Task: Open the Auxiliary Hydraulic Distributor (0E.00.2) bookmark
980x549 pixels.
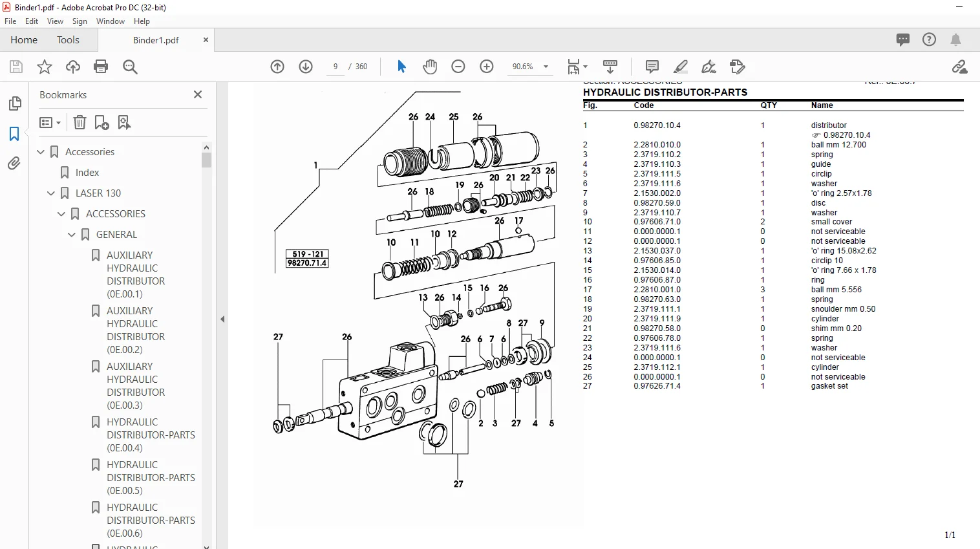Action: point(136,330)
